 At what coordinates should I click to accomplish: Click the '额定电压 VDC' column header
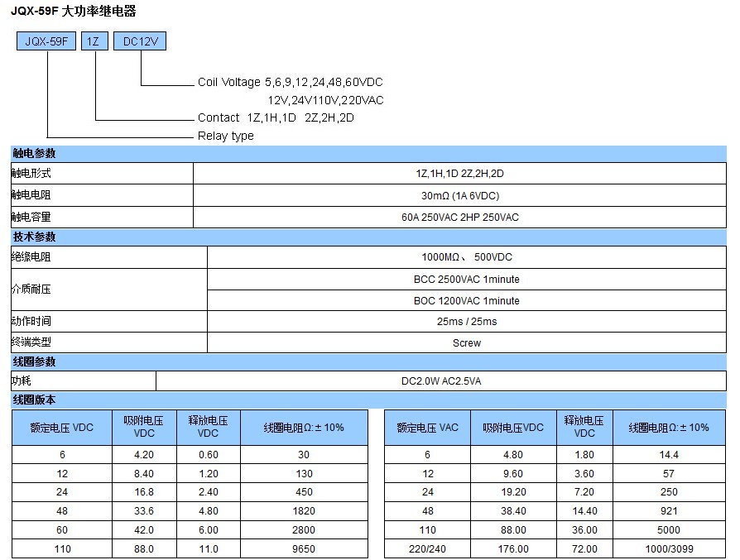pos(62,428)
